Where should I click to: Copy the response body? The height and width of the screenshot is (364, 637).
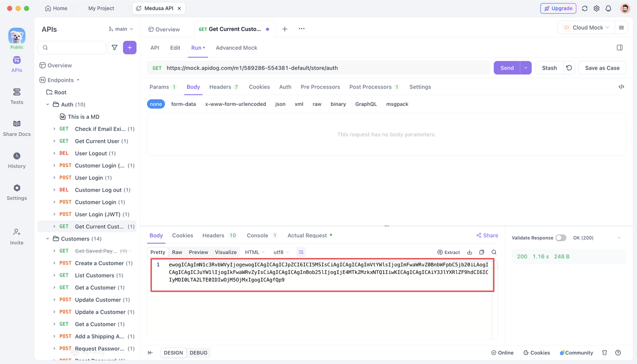(x=482, y=252)
